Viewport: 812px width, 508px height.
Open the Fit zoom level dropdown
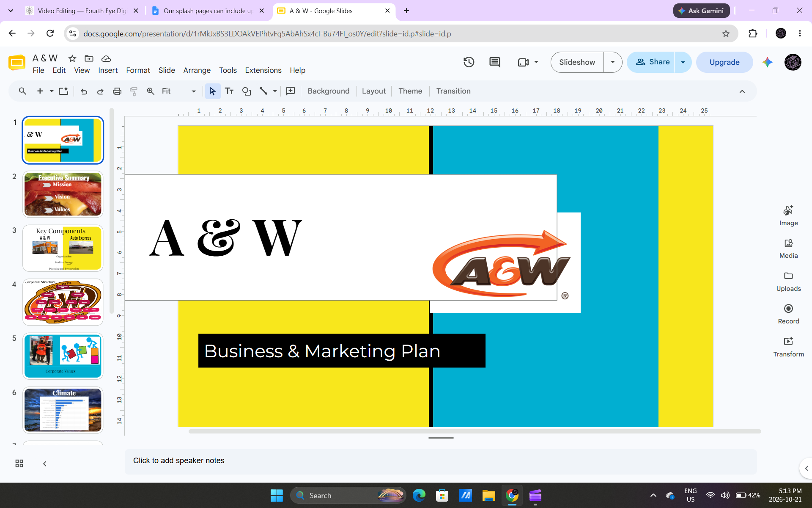pos(178,91)
